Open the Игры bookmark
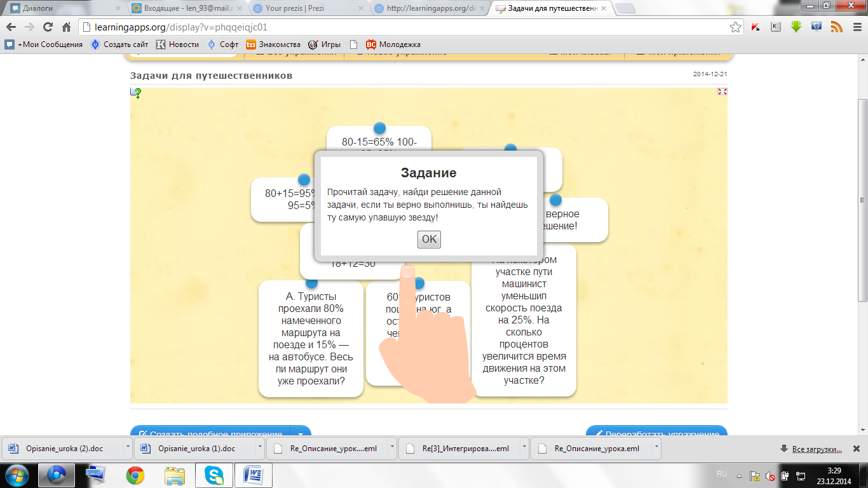This screenshot has width=868, height=488. (324, 44)
